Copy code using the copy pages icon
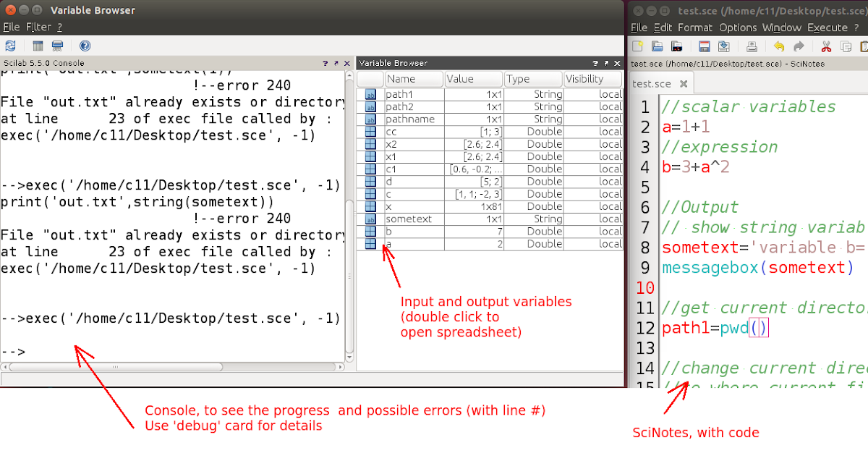 (846, 45)
